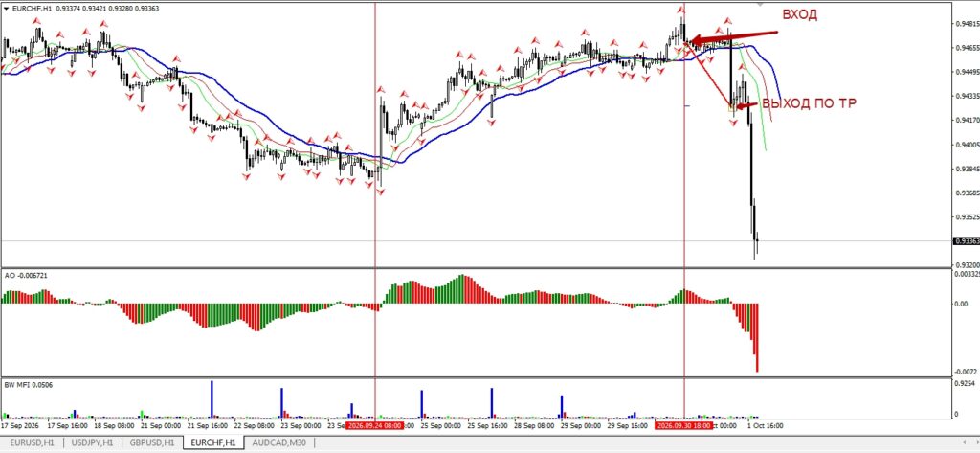The width and height of the screenshot is (980, 453).
Task: Click the BW MFI 0.0506 indicator label
Action: pyautogui.click(x=28, y=385)
